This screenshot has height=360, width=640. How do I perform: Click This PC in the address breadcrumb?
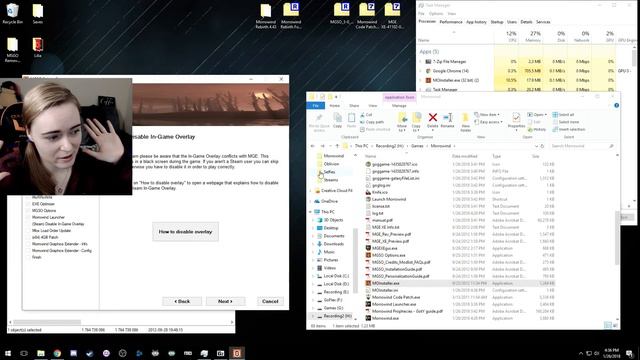tap(361, 146)
